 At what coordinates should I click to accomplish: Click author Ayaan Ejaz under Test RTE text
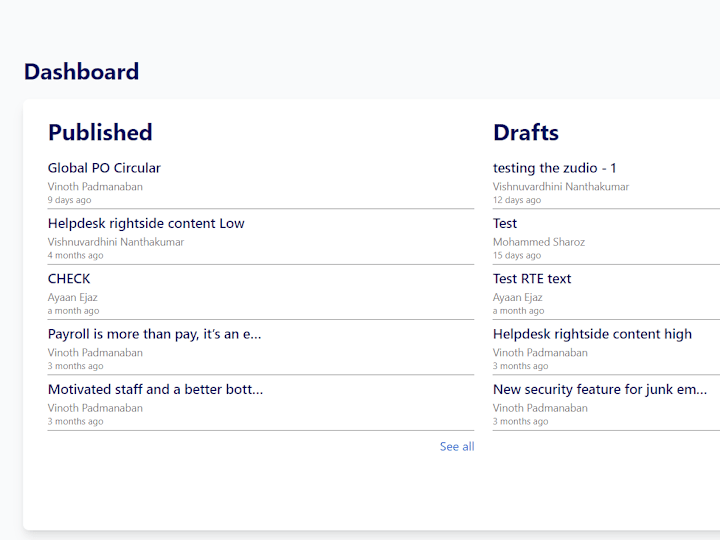tap(518, 298)
